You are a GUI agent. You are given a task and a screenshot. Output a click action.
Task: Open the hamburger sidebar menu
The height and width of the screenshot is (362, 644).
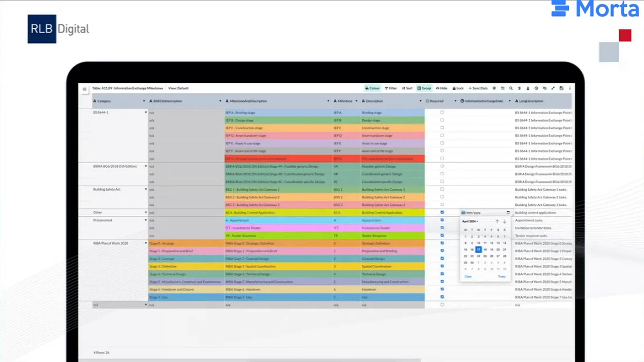pos(84,89)
